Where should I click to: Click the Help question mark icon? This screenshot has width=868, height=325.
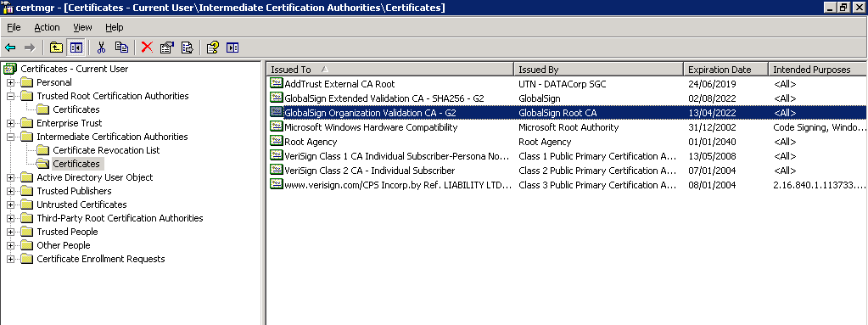pos(213,48)
